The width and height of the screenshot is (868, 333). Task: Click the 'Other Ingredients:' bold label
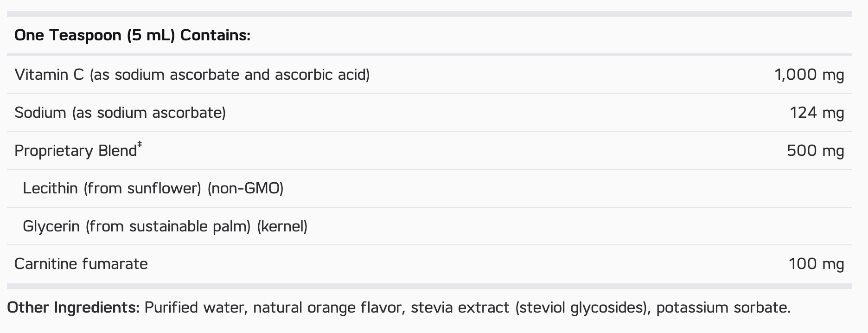73,307
